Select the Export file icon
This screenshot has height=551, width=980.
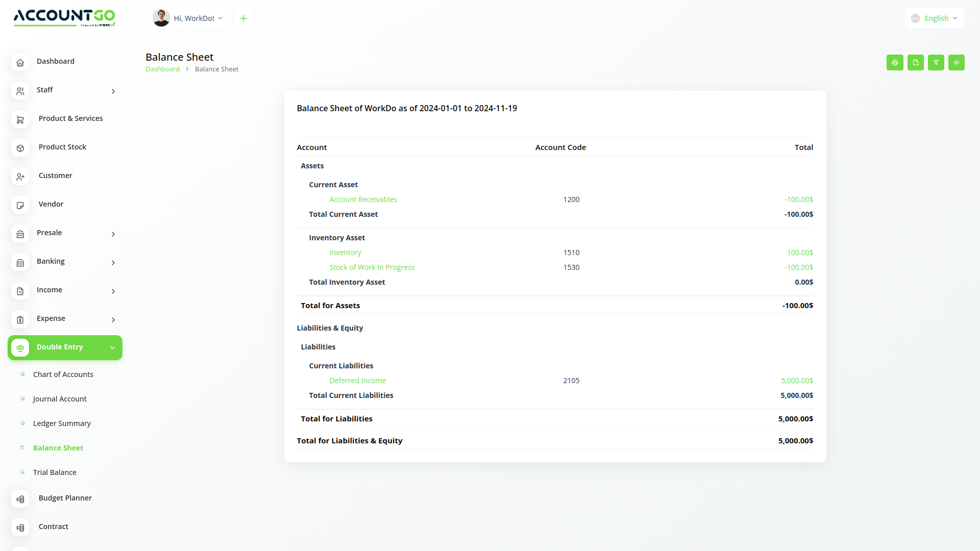click(915, 62)
